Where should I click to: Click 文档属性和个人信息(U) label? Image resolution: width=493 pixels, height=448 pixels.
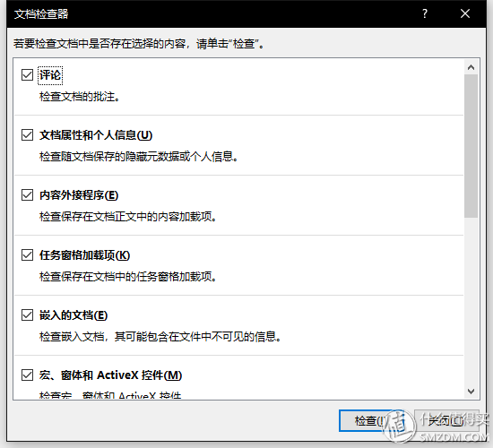(x=96, y=135)
